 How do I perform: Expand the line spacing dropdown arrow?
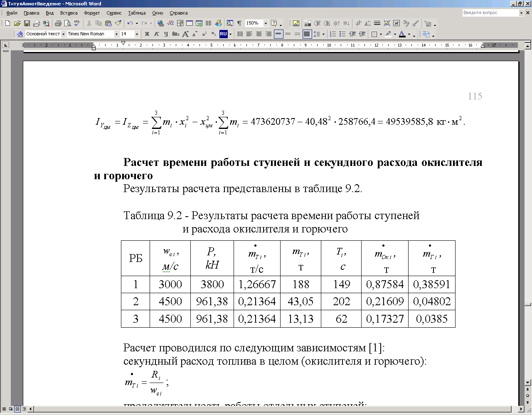click(323, 34)
